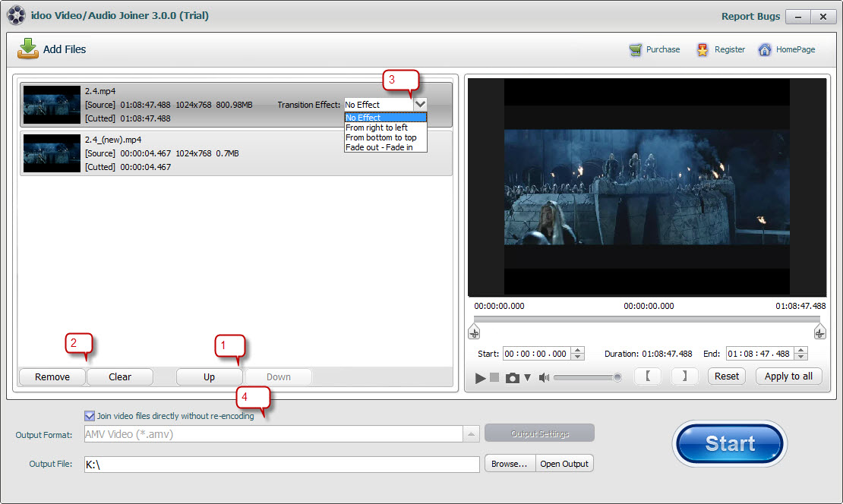Screen dimensions: 843x504
Task: Open the HomePage house icon
Action: (x=765, y=50)
